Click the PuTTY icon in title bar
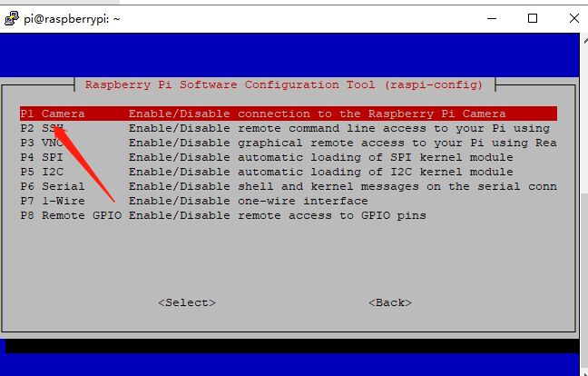The image size is (588, 376). point(11,18)
